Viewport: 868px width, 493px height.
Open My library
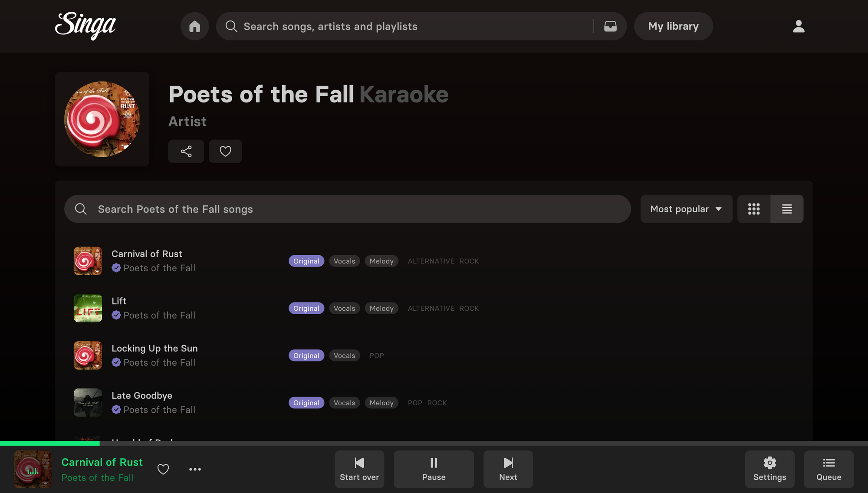pos(673,26)
